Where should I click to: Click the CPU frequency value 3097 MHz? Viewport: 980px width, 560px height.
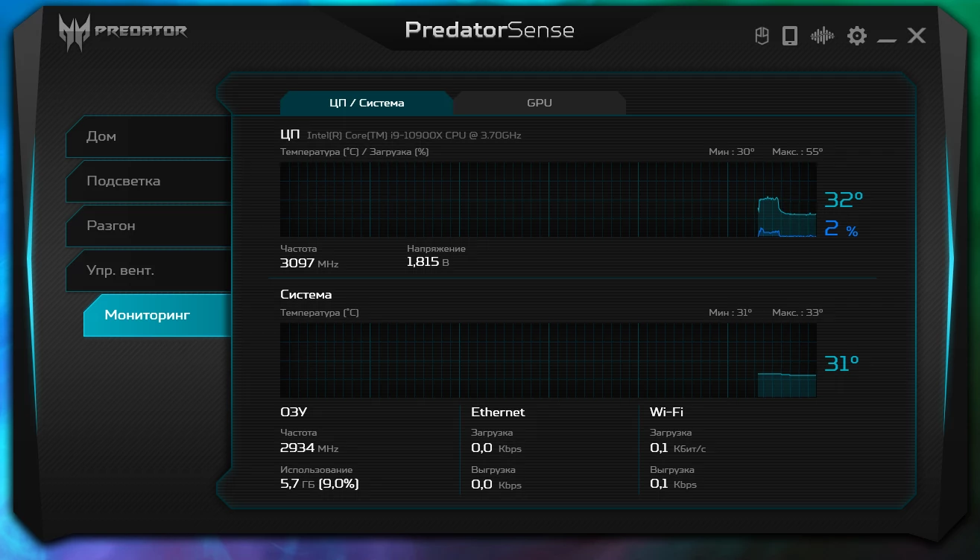point(309,263)
